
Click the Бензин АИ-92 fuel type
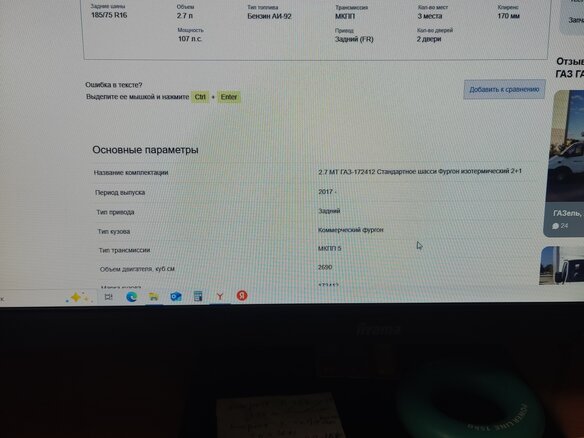click(269, 16)
